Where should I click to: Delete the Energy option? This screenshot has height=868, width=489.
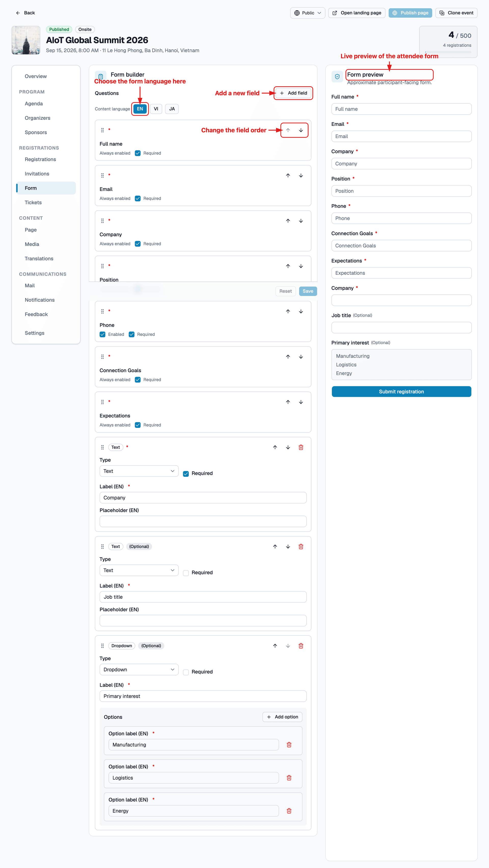[x=289, y=811]
